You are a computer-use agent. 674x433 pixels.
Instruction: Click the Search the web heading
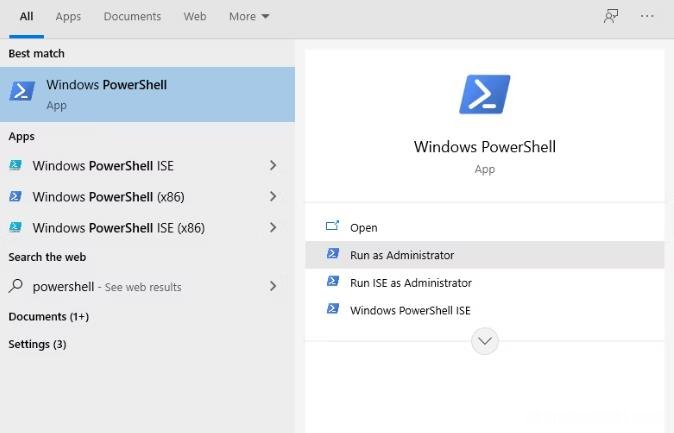[47, 257]
